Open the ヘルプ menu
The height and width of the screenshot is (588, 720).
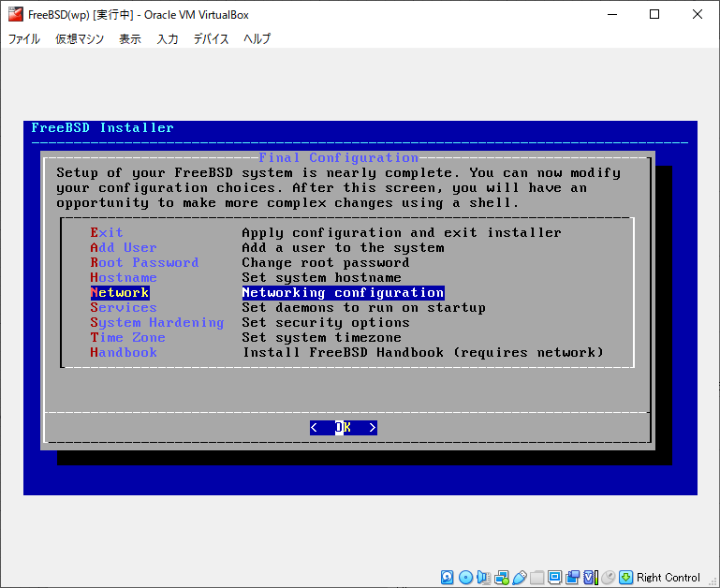[257, 39]
